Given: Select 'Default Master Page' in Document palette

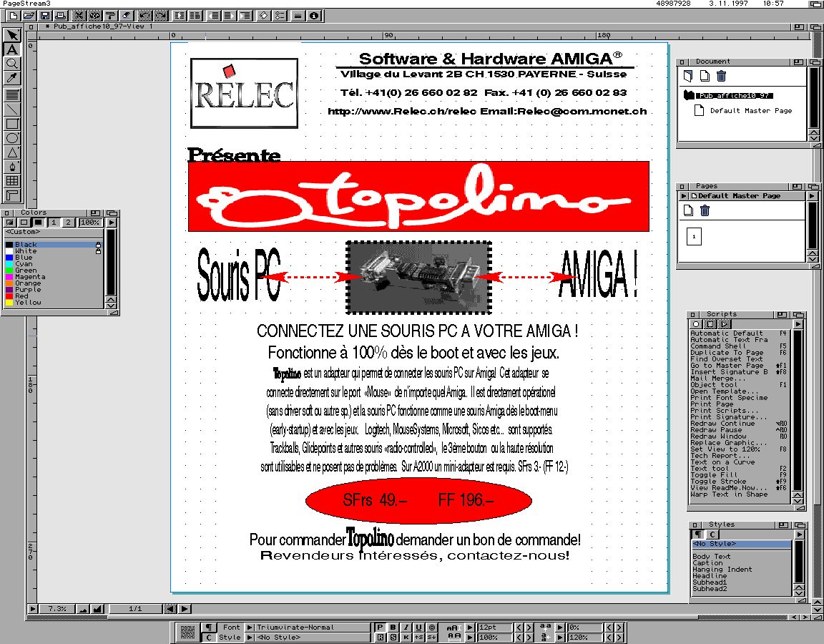Looking at the screenshot, I should pyautogui.click(x=750, y=110).
